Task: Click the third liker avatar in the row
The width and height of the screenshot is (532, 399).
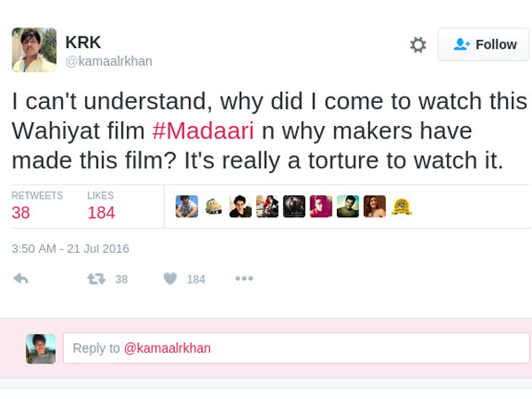Action: tap(240, 207)
